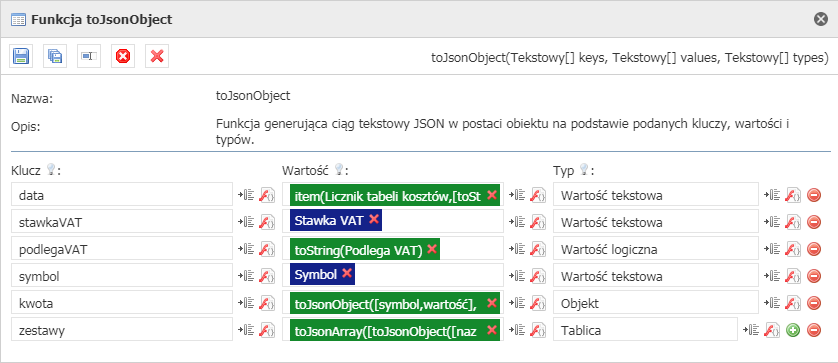Close the Funkcja toJsonObject dialog
This screenshot has height=363, width=838.
click(820, 19)
